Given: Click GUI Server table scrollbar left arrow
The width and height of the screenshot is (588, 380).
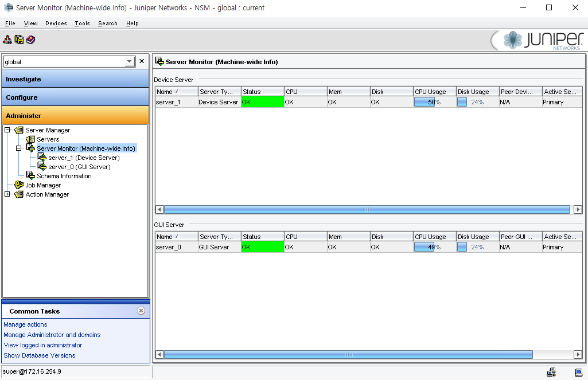Looking at the screenshot, I should (x=159, y=355).
